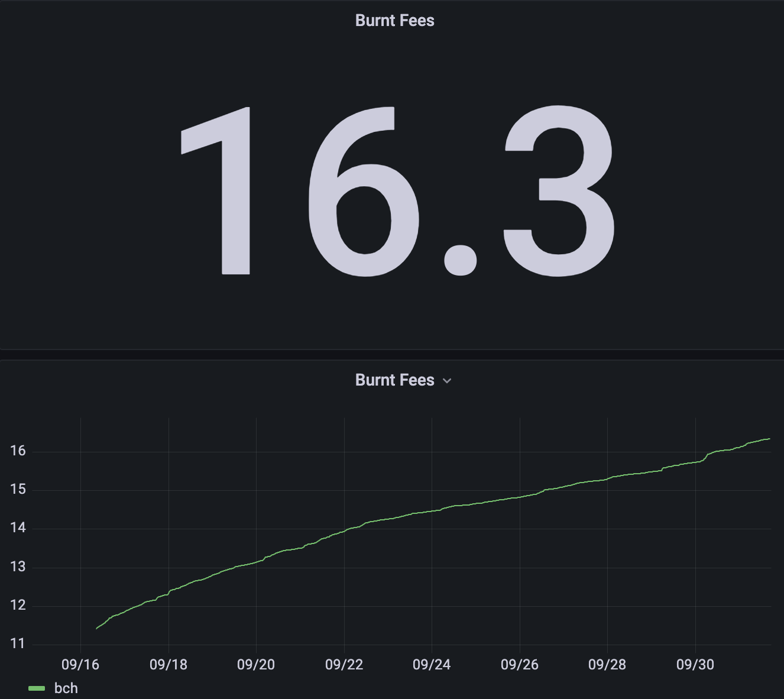Click the 13 y-axis tick label

click(x=18, y=567)
